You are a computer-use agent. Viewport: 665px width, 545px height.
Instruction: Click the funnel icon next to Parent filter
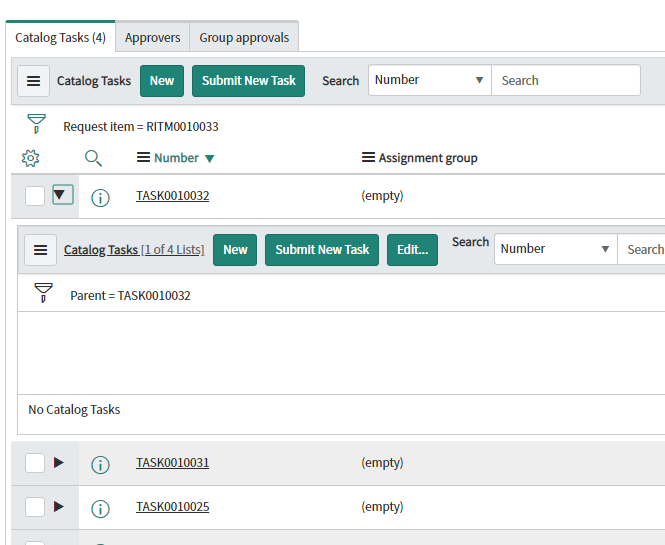[x=43, y=293]
